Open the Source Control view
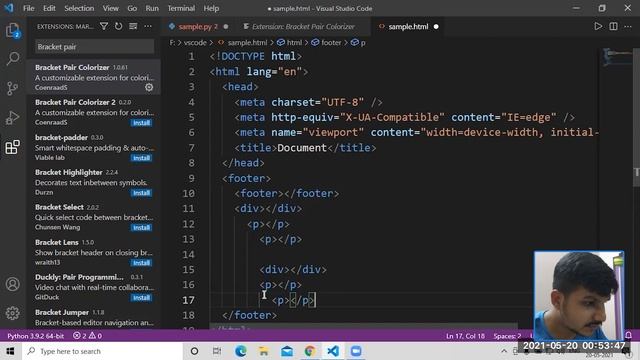 point(13,88)
